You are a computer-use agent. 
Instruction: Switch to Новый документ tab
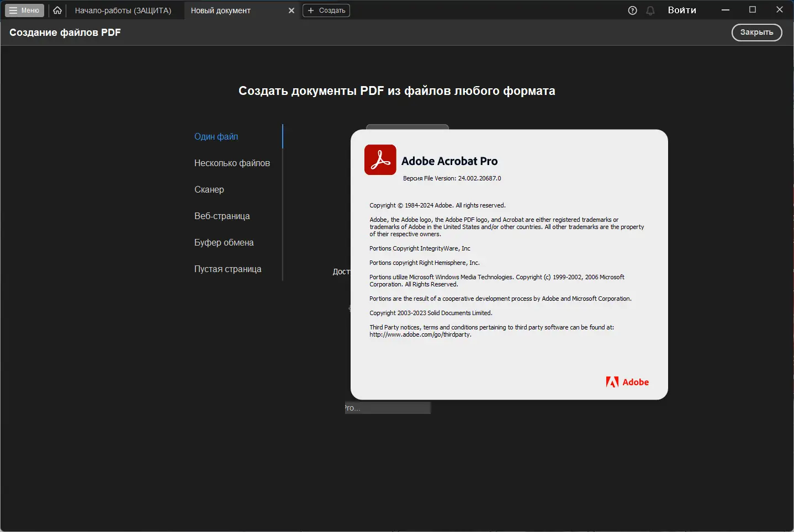[220, 10]
